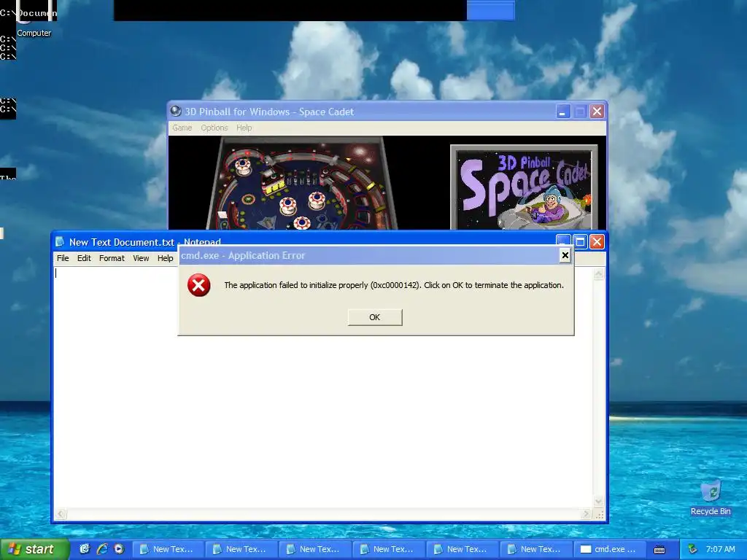
Task: Minimize the Notepad window
Action: [x=564, y=239]
